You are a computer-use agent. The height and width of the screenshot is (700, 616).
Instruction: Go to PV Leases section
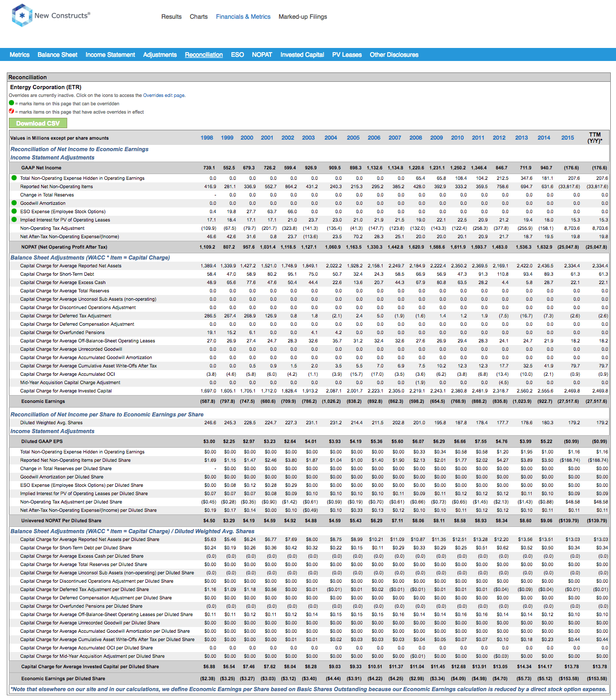pos(347,55)
